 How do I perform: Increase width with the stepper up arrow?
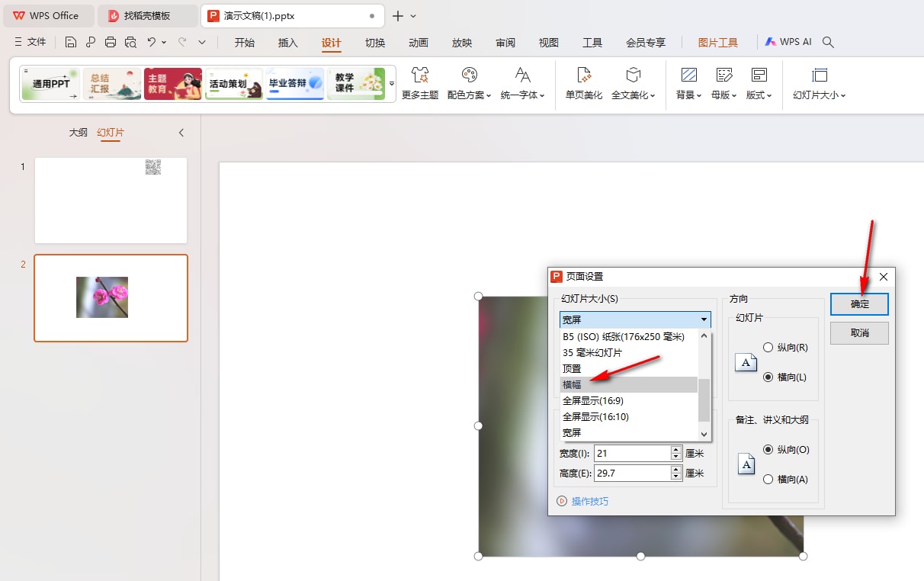click(x=676, y=449)
